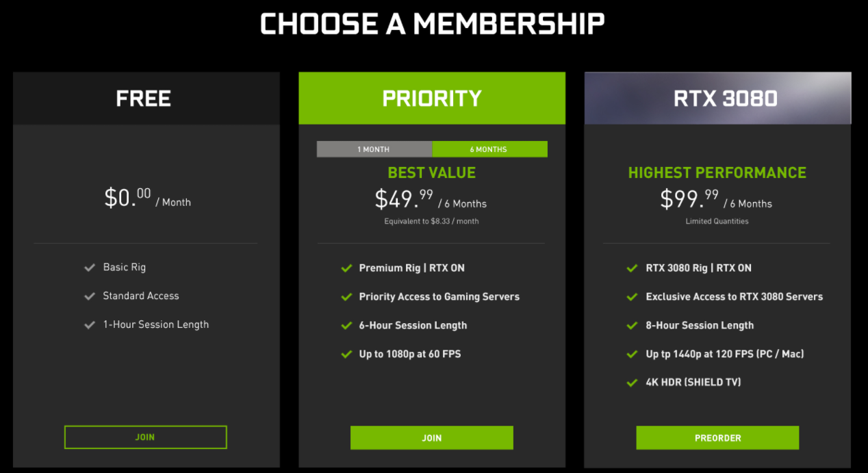Image resolution: width=868 pixels, height=473 pixels.
Task: Click the checkmark beside 8-Hour Session Length
Action: pos(633,326)
